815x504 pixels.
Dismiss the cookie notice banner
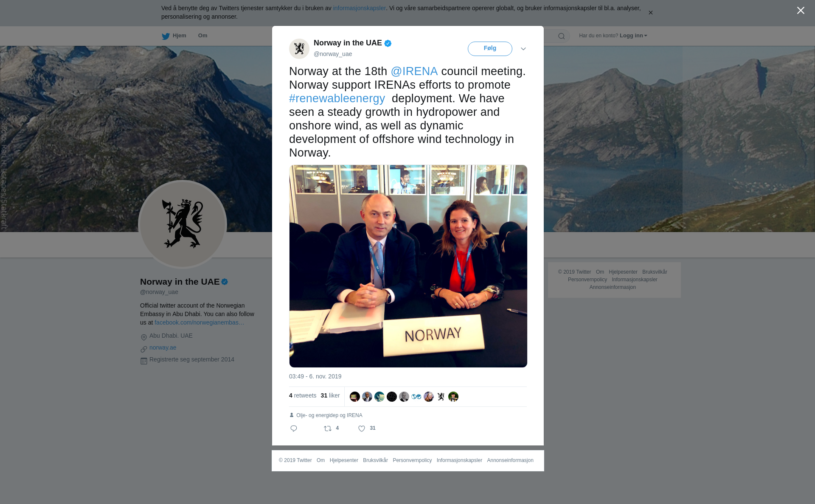(650, 13)
